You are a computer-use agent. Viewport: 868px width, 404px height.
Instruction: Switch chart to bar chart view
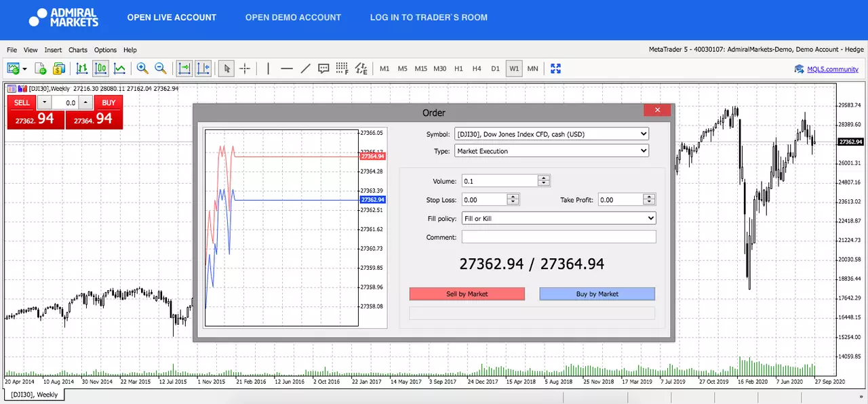[x=82, y=68]
